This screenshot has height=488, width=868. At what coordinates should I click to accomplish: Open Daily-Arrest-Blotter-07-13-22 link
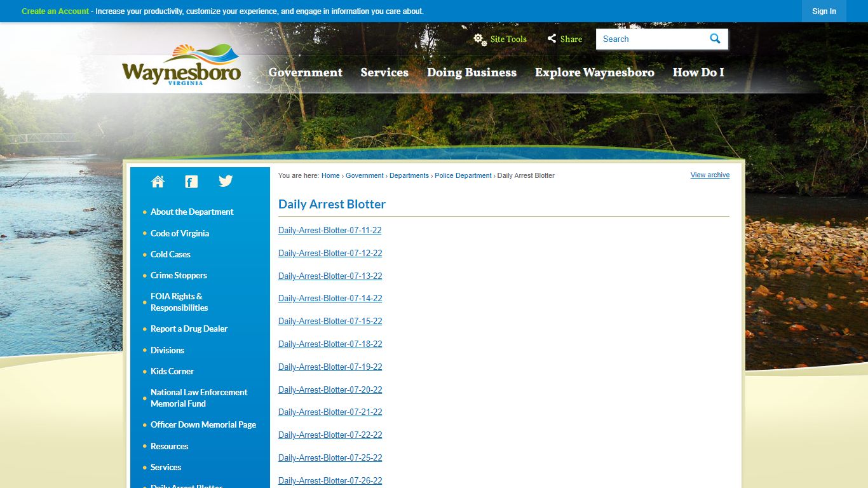click(x=330, y=276)
